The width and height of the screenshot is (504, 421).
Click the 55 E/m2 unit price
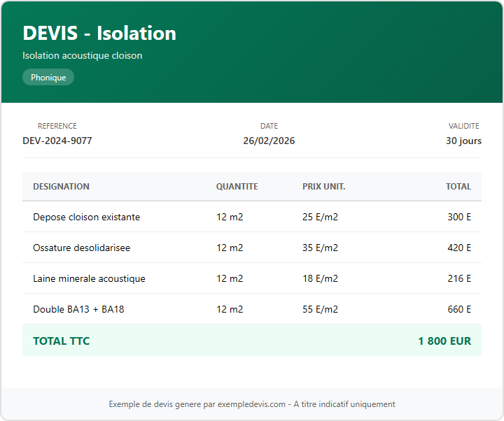coord(320,309)
